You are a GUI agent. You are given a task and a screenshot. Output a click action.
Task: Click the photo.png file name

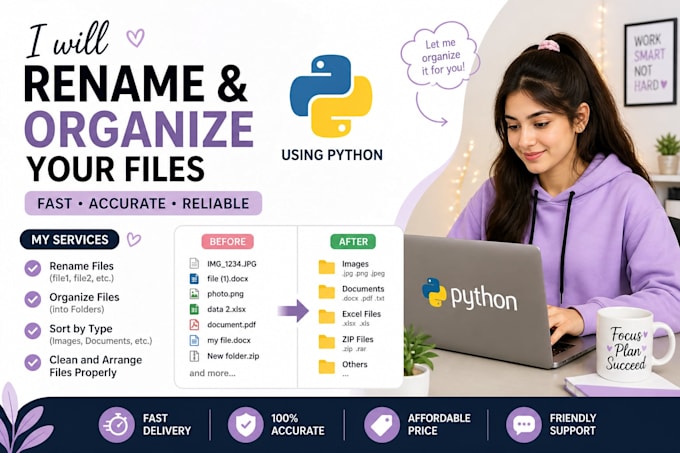click(226, 294)
